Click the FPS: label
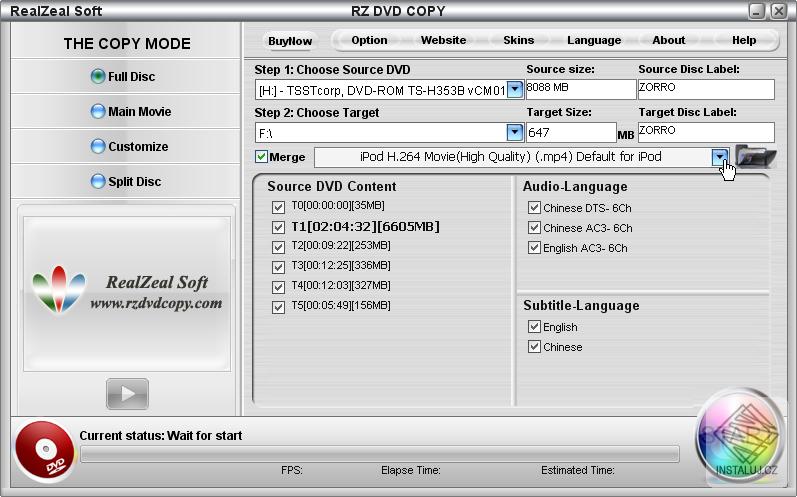Screen dimensions: 797x497 (x=292, y=470)
